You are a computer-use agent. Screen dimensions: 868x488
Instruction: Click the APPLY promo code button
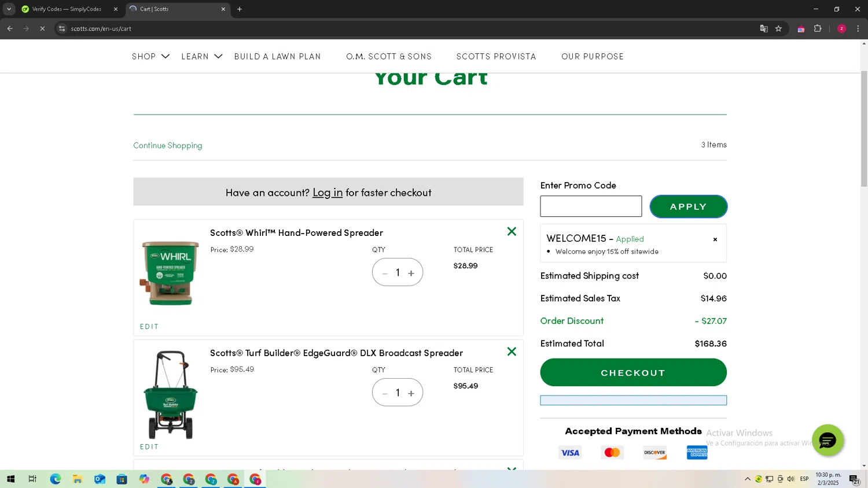pos(688,206)
